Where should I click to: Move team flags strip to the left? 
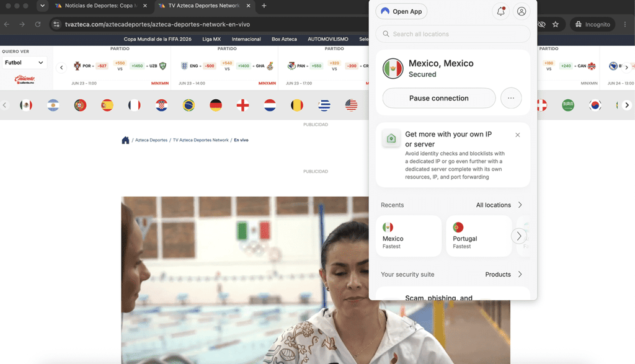[4, 105]
